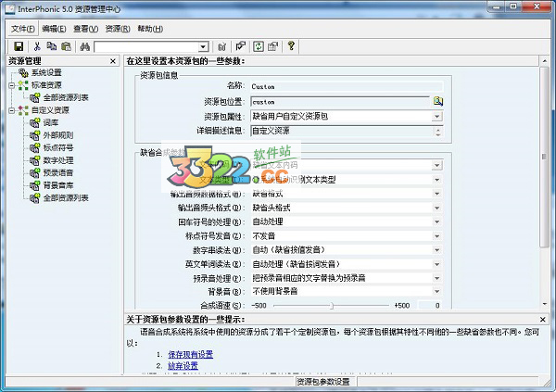Screen dimensions: 556x392
Task: Click the 合成语速 slider handle
Action: pyautogui.click(x=331, y=306)
